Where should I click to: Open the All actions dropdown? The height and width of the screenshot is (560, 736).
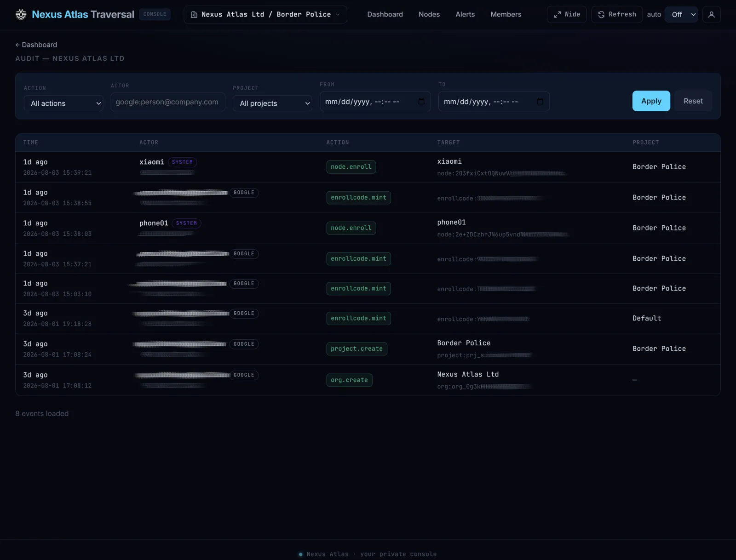tap(63, 103)
